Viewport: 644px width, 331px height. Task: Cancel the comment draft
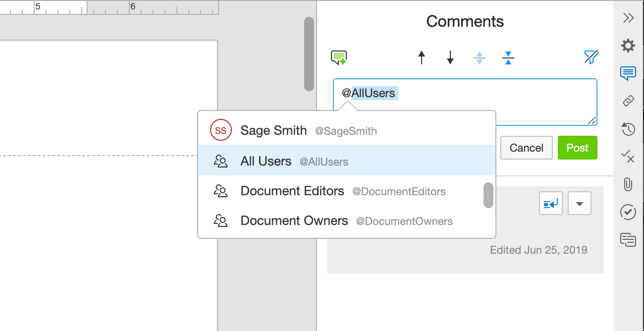(x=526, y=148)
